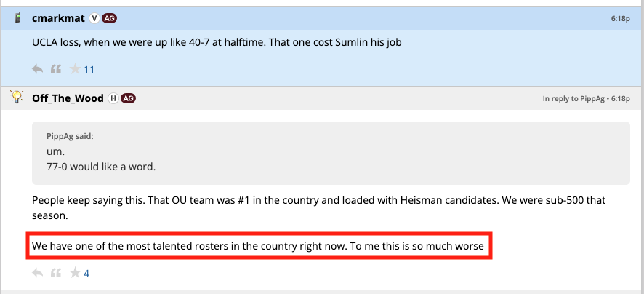Click the 6:18p timestamp on cmarkmat's post
The width and height of the screenshot is (644, 294).
[620, 17]
